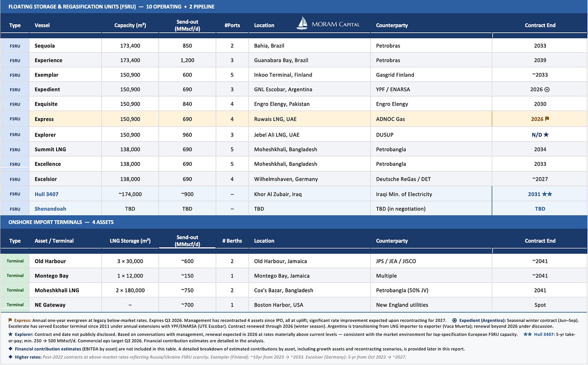The height and width of the screenshot is (365, 588).
Task: Click the LNG Storage (m³) column header
Action: tap(130, 241)
